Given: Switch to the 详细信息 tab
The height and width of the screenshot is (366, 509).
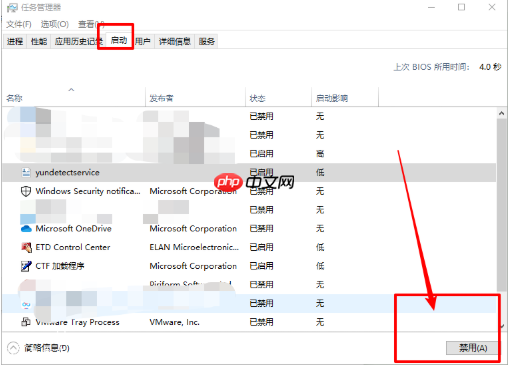Looking at the screenshot, I should coord(175,41).
